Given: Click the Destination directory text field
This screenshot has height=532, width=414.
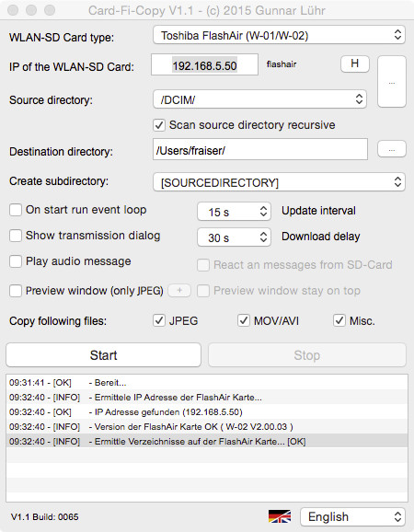Looking at the screenshot, I should 260,149.
